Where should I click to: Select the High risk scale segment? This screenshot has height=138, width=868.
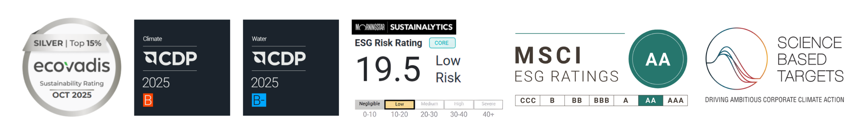click(459, 104)
